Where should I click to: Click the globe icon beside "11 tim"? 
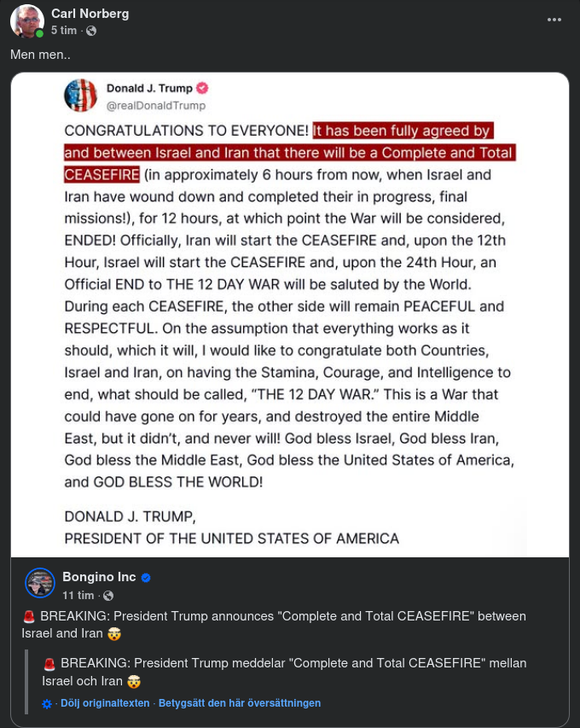(108, 596)
